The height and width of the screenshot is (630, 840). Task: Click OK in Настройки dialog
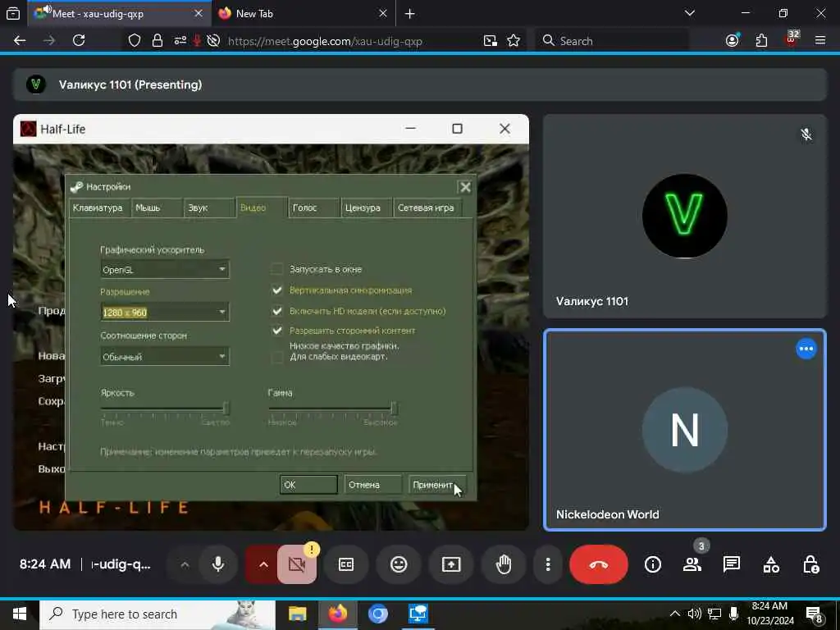coord(308,484)
